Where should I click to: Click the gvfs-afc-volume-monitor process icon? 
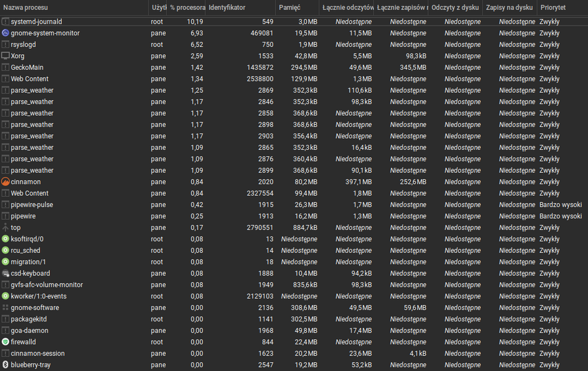[x=5, y=285]
